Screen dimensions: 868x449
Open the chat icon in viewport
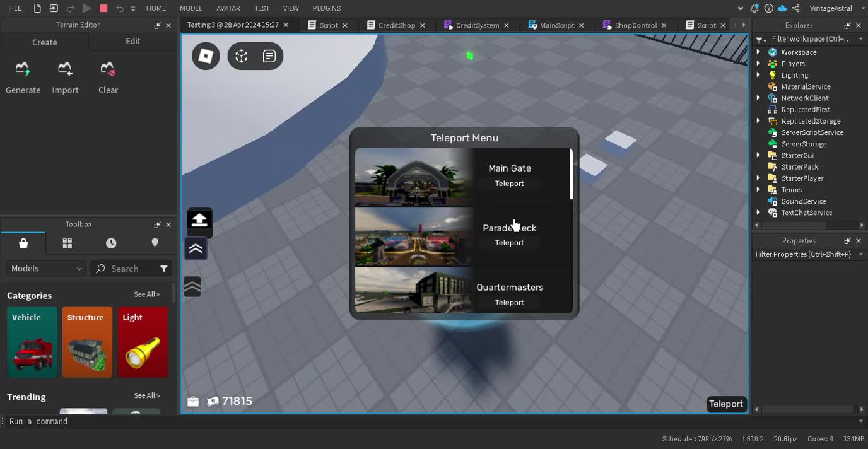click(x=269, y=56)
